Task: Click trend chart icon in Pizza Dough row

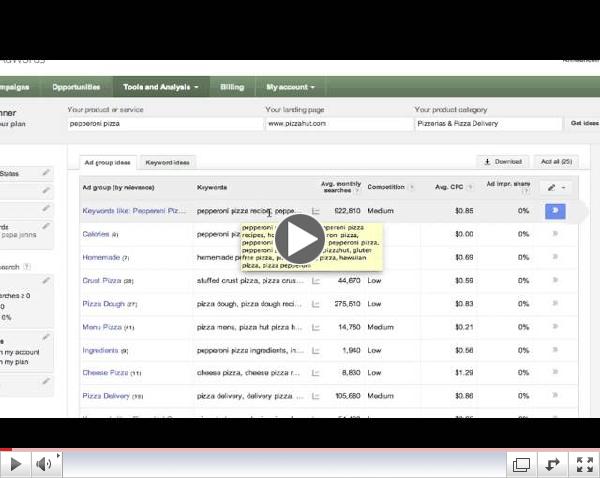Action: pos(315,304)
